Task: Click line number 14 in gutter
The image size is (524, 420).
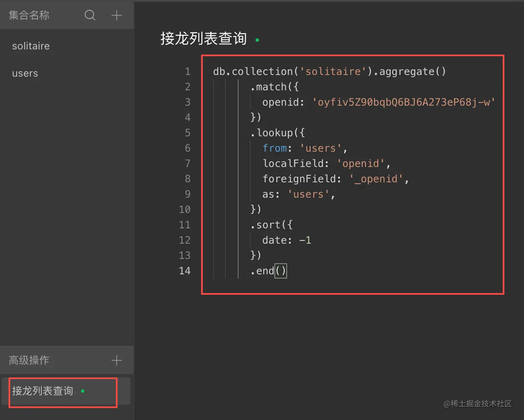Action: coord(184,271)
